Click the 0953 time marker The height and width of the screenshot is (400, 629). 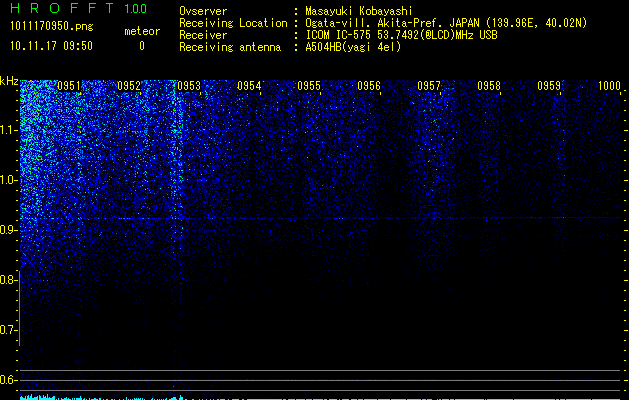189,86
